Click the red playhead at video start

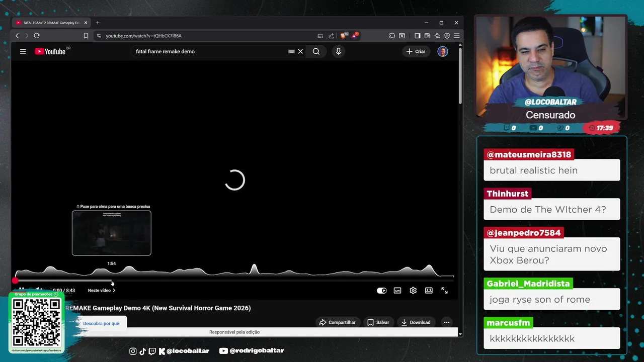[x=16, y=281]
